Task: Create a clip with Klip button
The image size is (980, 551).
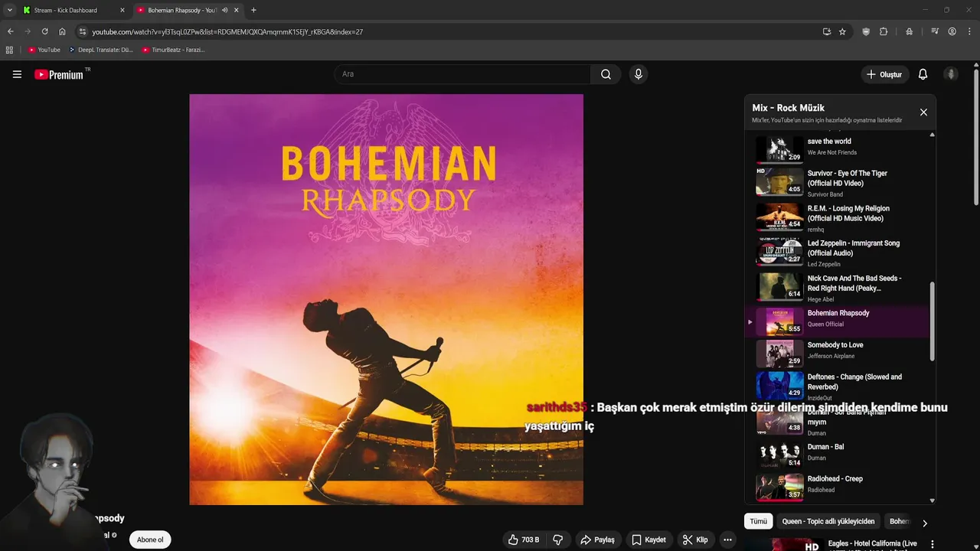Action: (695, 540)
